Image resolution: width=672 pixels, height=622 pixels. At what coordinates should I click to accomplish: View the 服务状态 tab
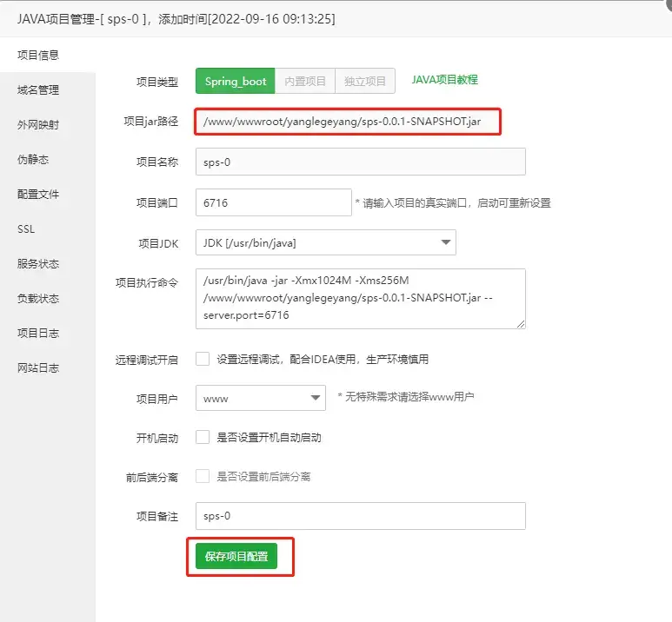pyautogui.click(x=38, y=263)
